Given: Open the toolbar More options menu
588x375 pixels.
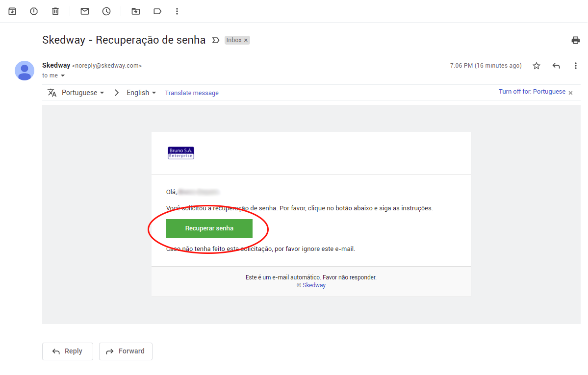Looking at the screenshot, I should 177,11.
